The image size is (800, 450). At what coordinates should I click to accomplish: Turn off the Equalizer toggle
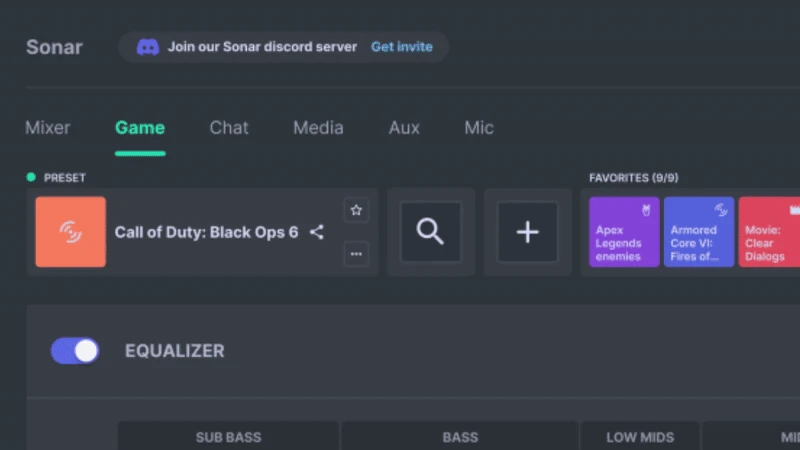[75, 351]
